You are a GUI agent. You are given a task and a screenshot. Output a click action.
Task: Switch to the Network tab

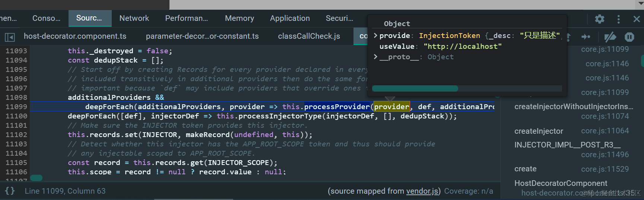point(134,18)
